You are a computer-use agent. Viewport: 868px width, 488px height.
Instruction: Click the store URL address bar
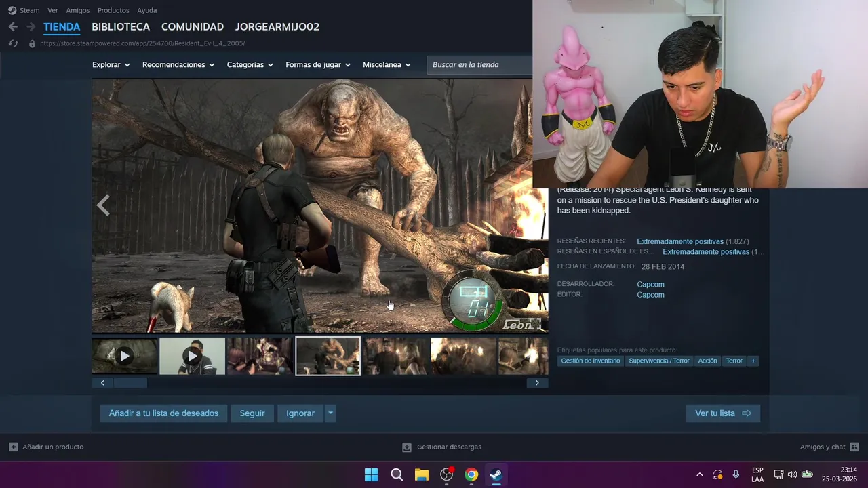click(x=142, y=43)
